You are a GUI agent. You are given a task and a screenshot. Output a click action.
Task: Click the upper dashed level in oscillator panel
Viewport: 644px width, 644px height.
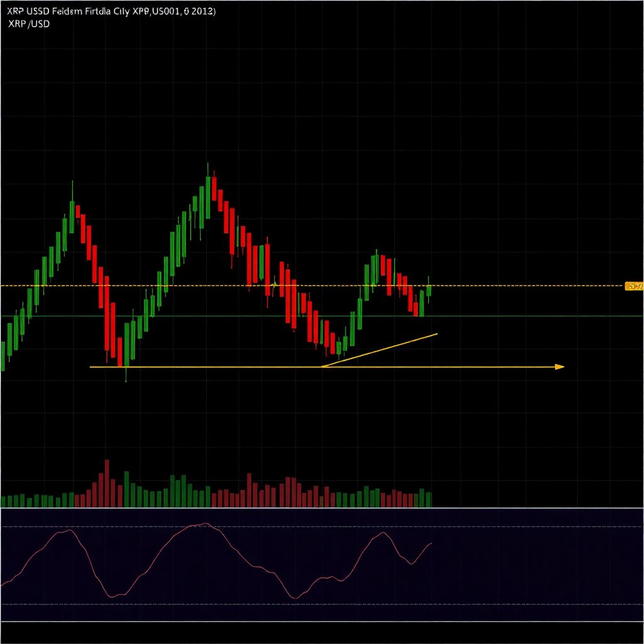point(322,526)
